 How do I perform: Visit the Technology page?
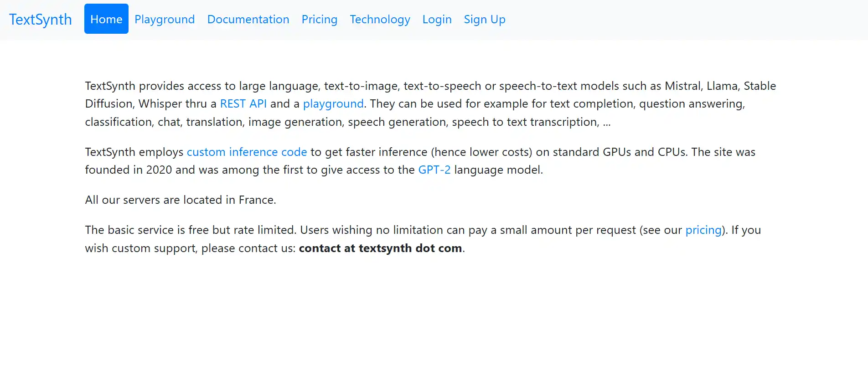click(380, 19)
